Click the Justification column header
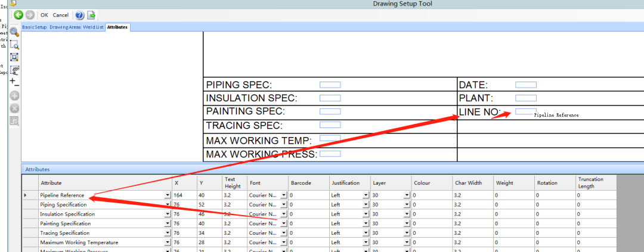 click(x=349, y=183)
